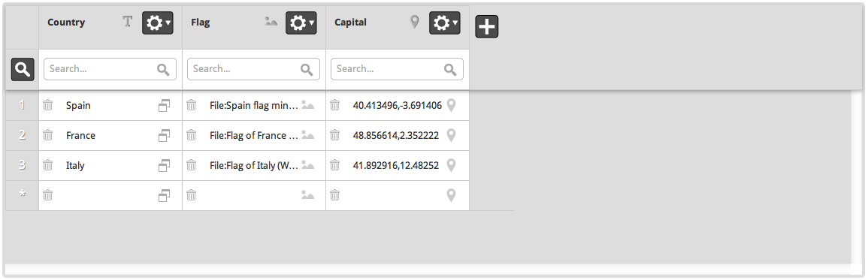Toggle search row with magnifier button

pyautogui.click(x=23, y=69)
